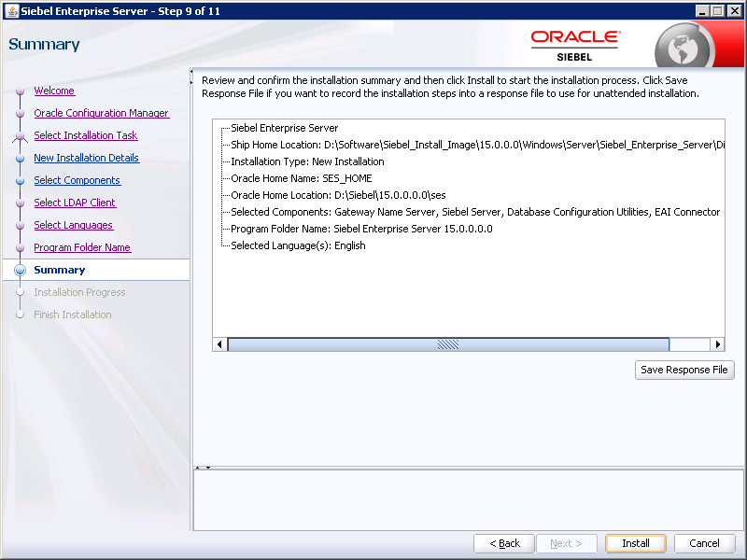
Task: Click the bullet beside New Installation Details
Action: pyautogui.click(x=20, y=158)
